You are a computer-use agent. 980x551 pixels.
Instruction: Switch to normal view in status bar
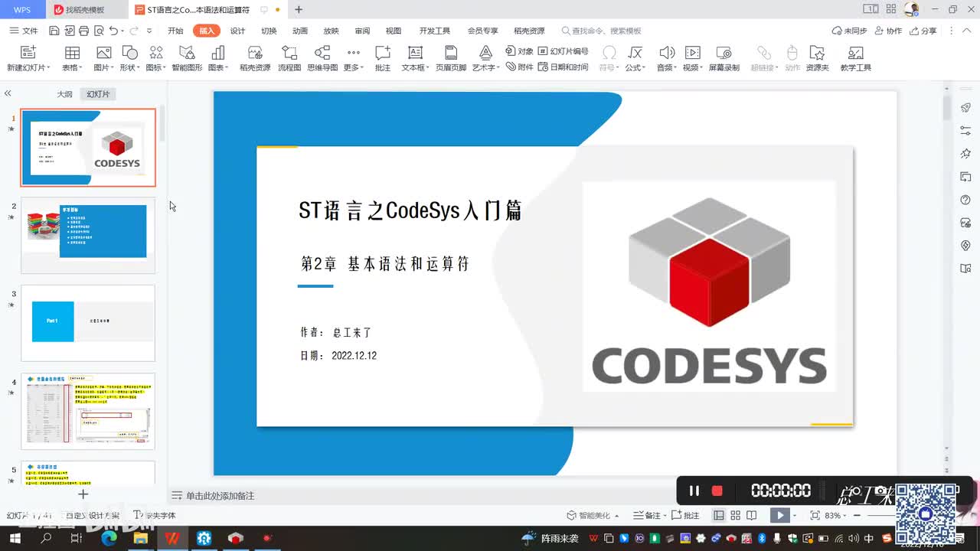click(719, 516)
